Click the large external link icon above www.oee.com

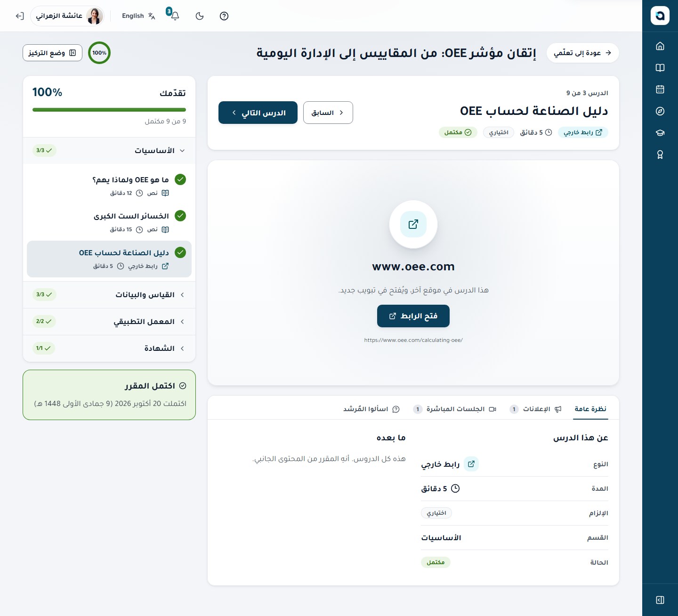[413, 224]
